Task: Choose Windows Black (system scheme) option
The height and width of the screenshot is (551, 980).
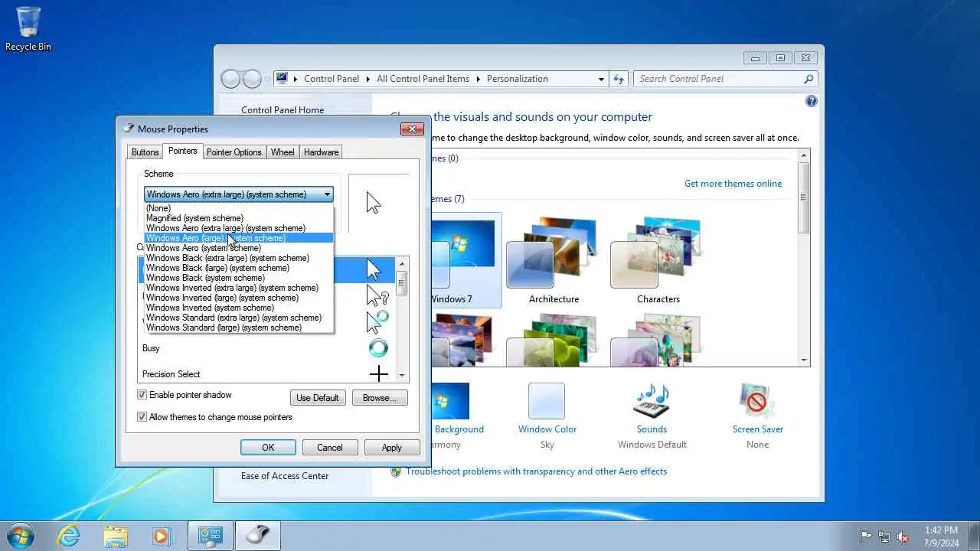Action: [239, 278]
